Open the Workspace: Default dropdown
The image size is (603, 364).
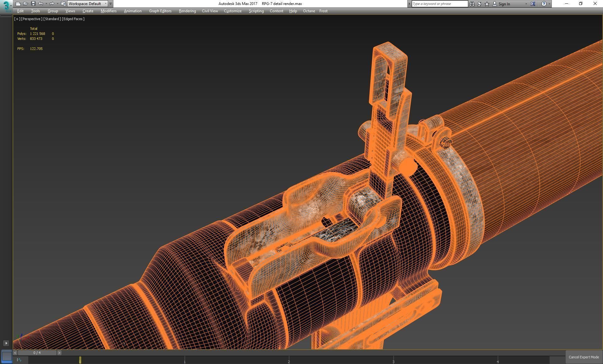(87, 4)
